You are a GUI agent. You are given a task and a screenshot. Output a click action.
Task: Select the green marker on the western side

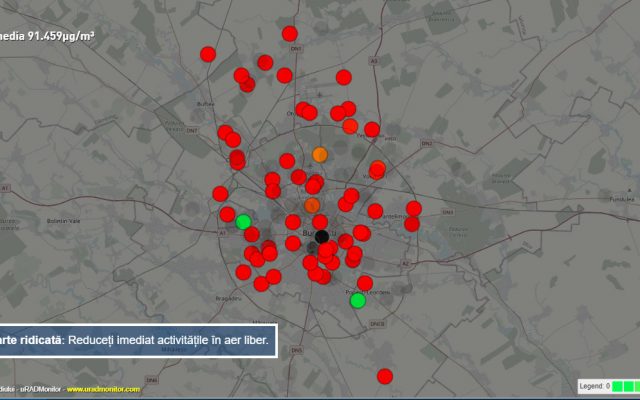point(243,221)
